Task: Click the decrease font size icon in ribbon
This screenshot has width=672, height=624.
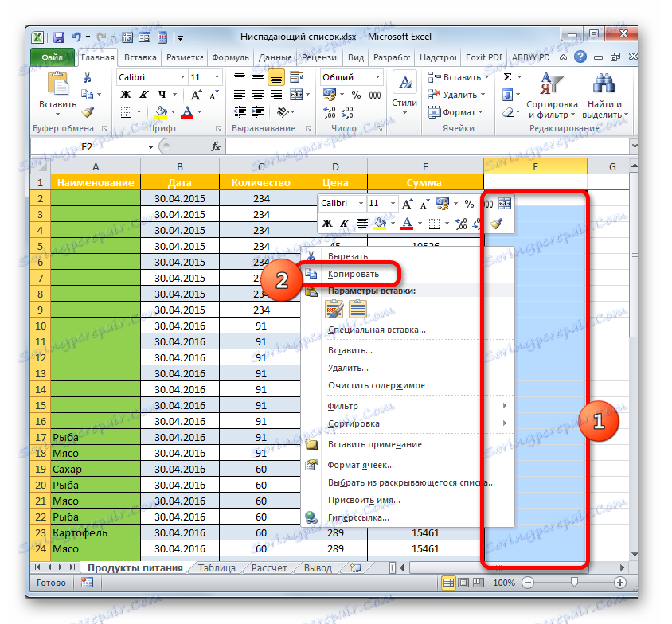Action: pyautogui.click(x=213, y=95)
